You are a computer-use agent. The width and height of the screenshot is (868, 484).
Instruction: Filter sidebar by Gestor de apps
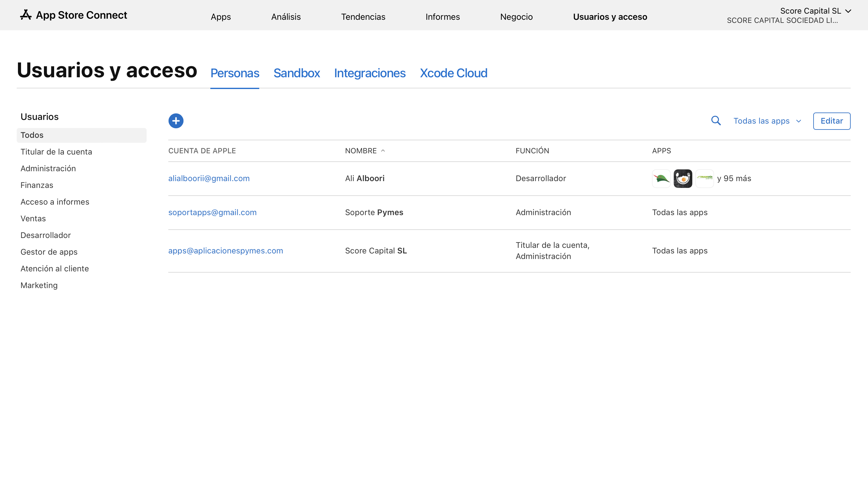[x=49, y=252]
